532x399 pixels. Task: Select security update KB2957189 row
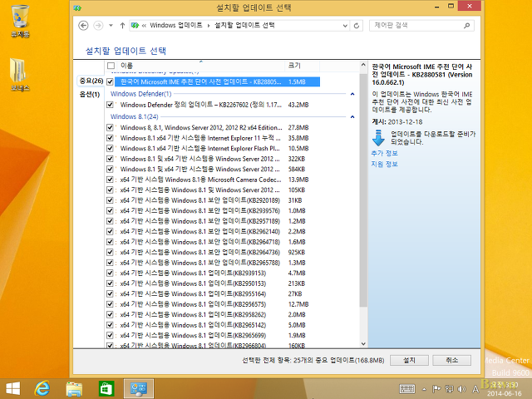point(213,221)
